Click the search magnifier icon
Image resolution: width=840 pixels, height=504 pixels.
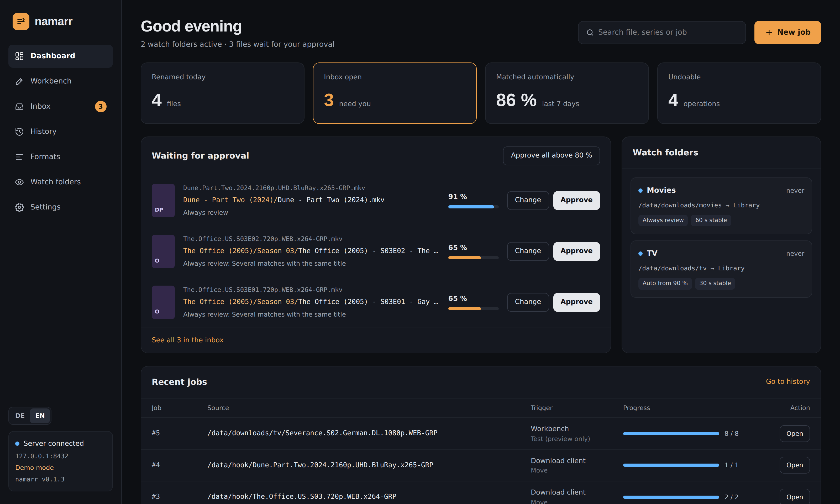(590, 33)
